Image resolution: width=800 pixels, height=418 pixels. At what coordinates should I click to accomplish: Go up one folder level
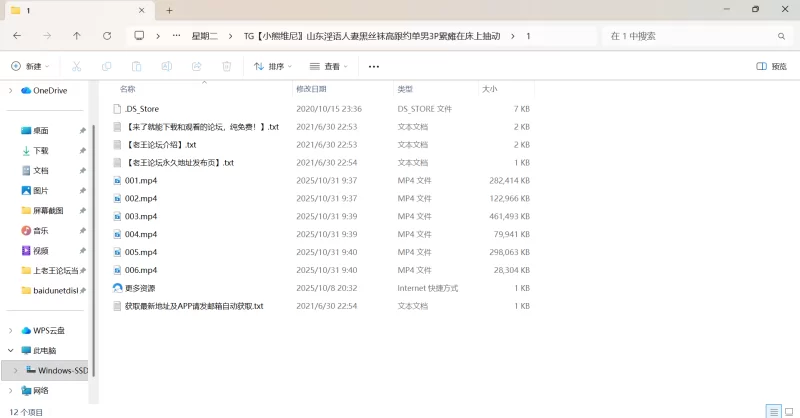(77, 35)
